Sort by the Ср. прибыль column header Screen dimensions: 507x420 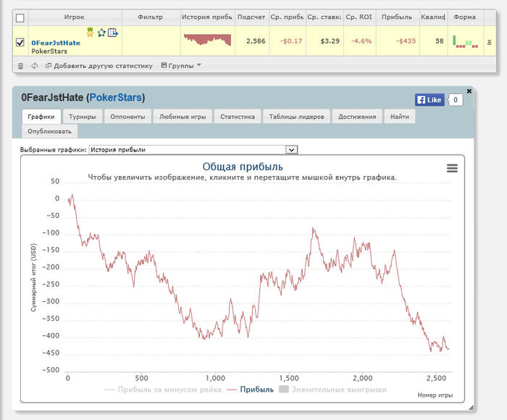(x=287, y=17)
